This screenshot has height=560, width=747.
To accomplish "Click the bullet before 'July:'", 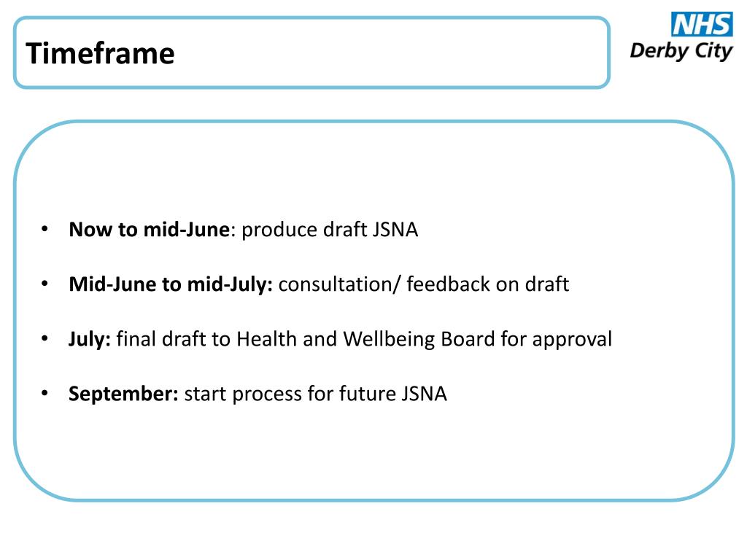I will (44, 338).
